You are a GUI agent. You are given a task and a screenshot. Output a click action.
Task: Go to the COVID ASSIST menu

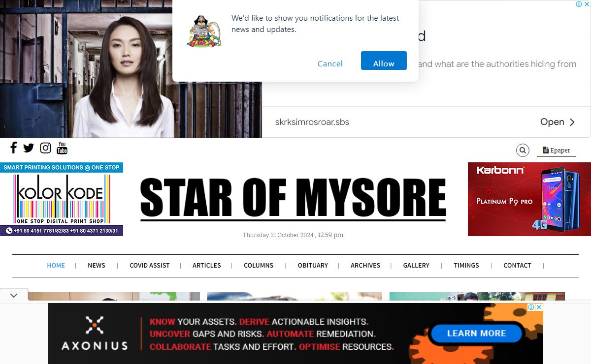pyautogui.click(x=149, y=265)
